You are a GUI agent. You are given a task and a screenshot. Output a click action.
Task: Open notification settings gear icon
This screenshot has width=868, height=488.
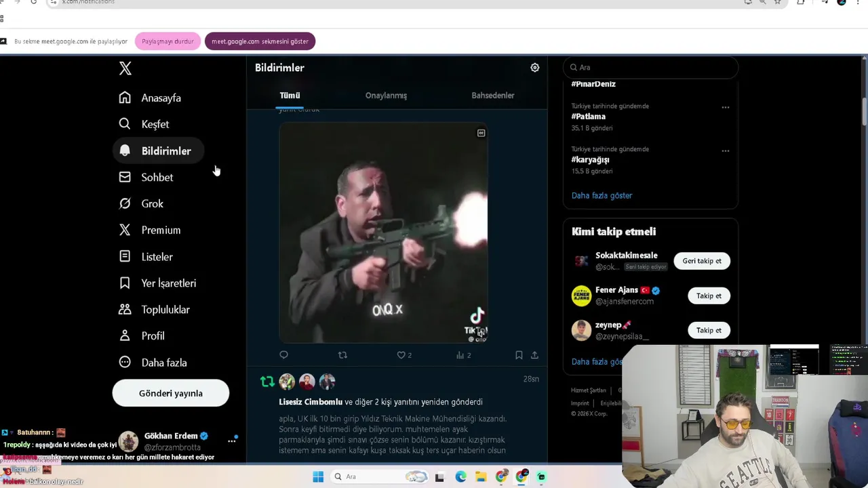[534, 67]
